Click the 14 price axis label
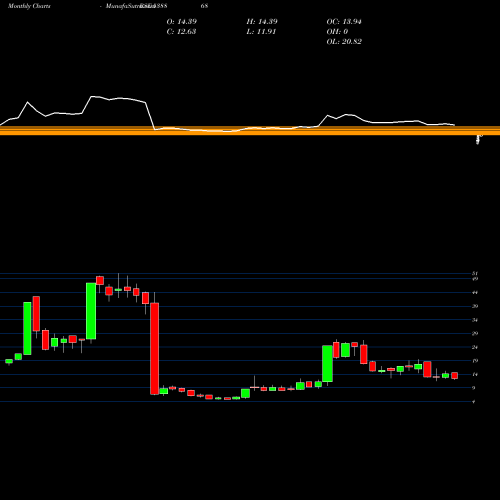Viewport: 500px width, 500px height. (475, 374)
